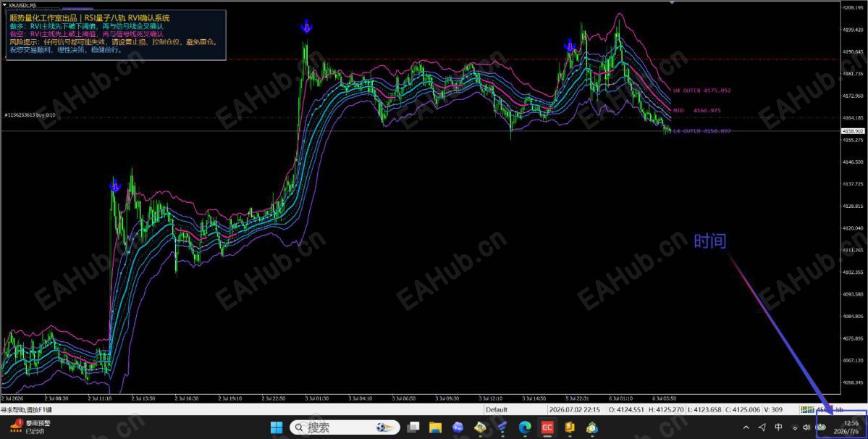Open the yellow-green diamond app on taskbar
Viewport: 868px width, 439px height.
[480, 427]
